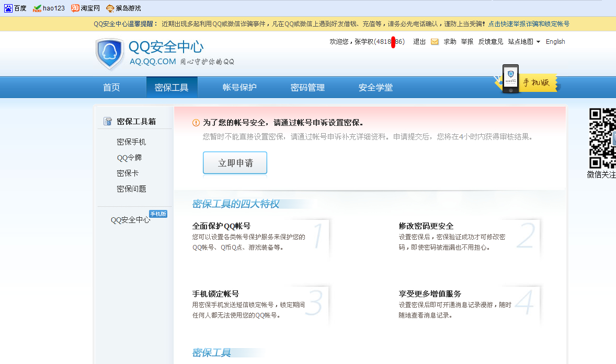Click the 享受更多增值服务 heading

point(430,294)
